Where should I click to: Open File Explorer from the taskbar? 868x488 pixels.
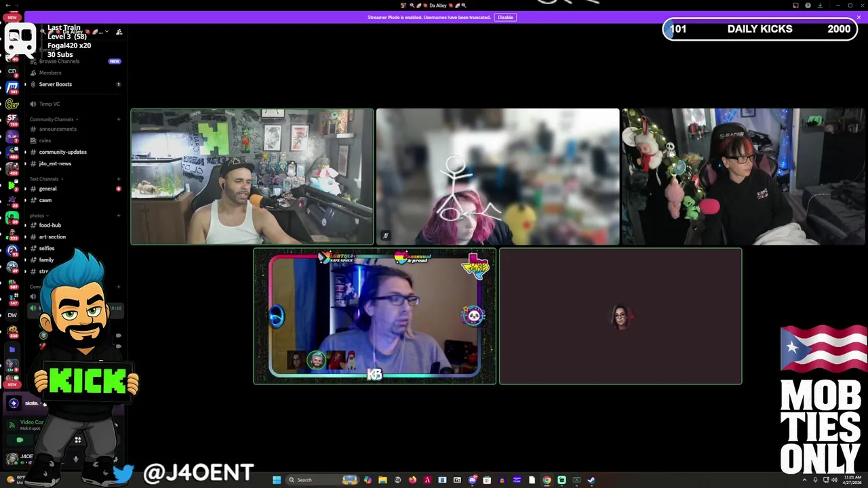pyautogui.click(x=382, y=480)
